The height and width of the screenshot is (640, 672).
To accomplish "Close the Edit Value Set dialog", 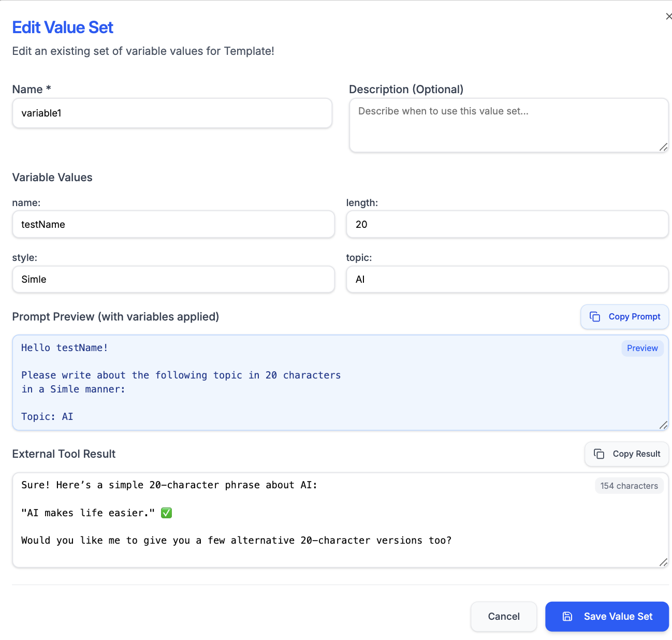I will (x=668, y=17).
